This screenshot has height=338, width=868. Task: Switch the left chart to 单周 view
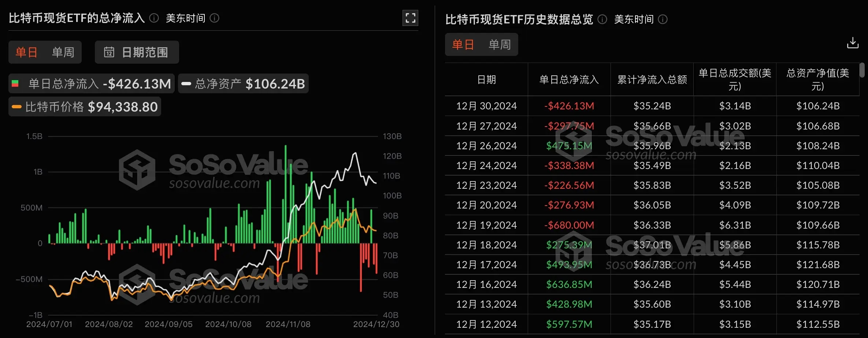point(63,52)
